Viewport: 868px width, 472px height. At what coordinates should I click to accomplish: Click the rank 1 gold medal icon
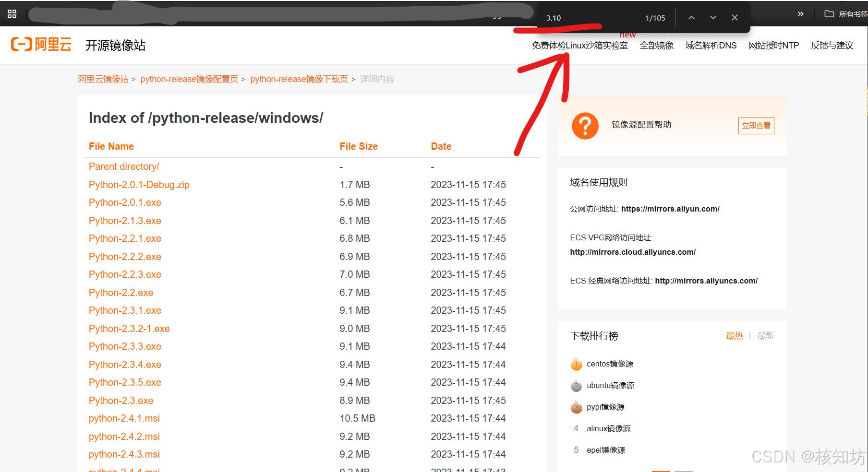click(x=576, y=364)
